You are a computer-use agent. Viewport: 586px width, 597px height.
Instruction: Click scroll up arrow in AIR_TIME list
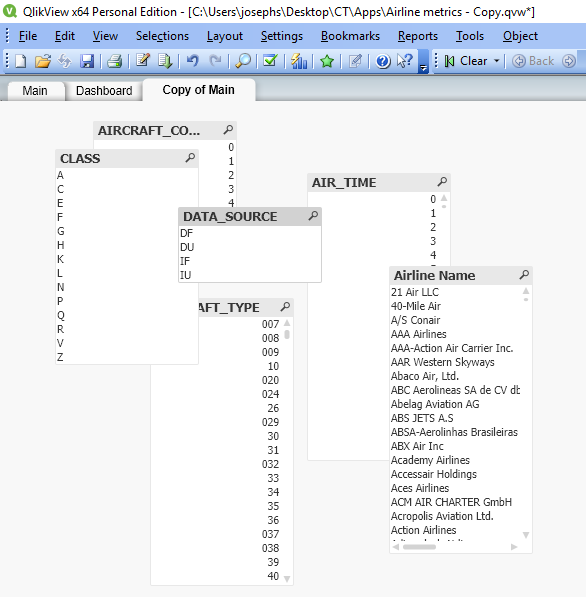(444, 198)
